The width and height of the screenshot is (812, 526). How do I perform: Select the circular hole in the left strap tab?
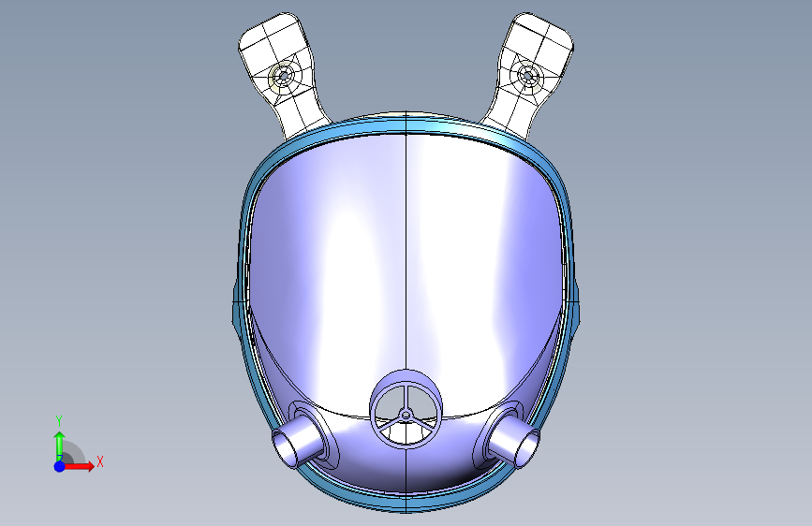(x=283, y=77)
